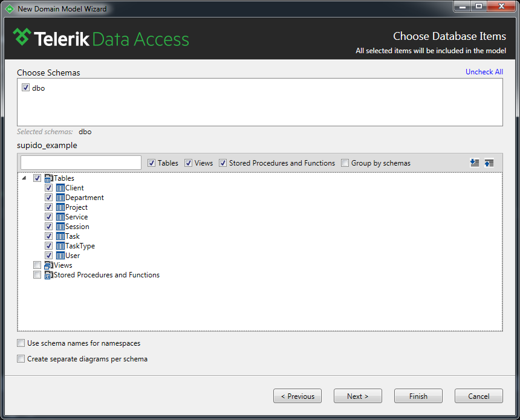Select the User table label
520x420 pixels.
[73, 256]
